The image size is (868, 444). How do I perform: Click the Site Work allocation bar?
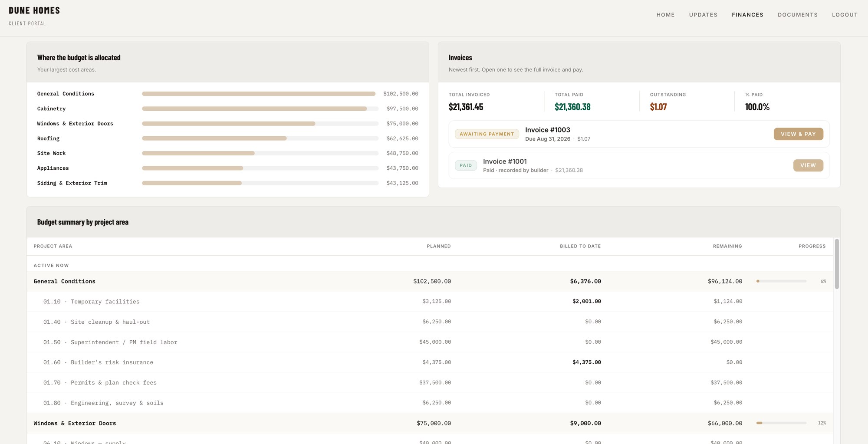pyautogui.click(x=260, y=153)
